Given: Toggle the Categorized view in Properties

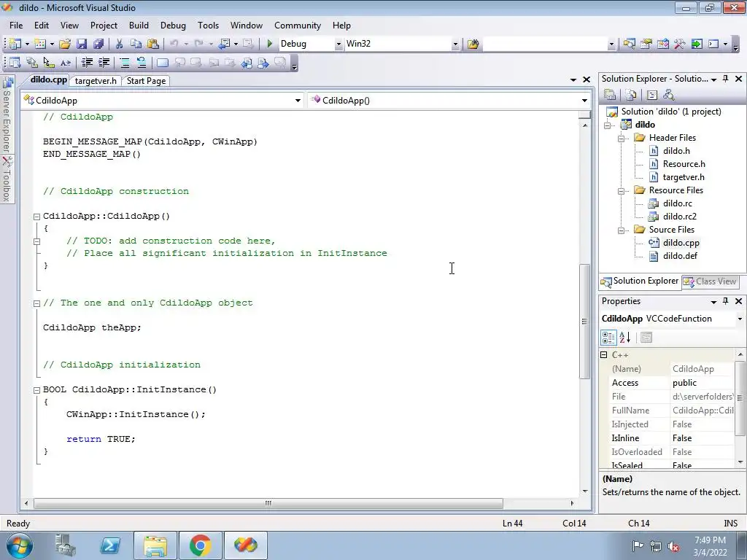Looking at the screenshot, I should click(608, 338).
